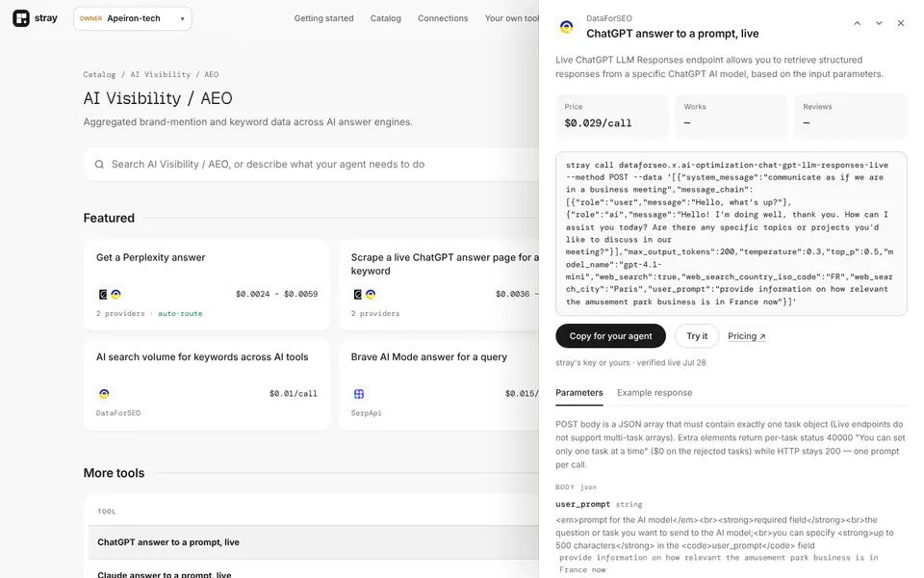Go to next tool with down chevron

point(879,23)
